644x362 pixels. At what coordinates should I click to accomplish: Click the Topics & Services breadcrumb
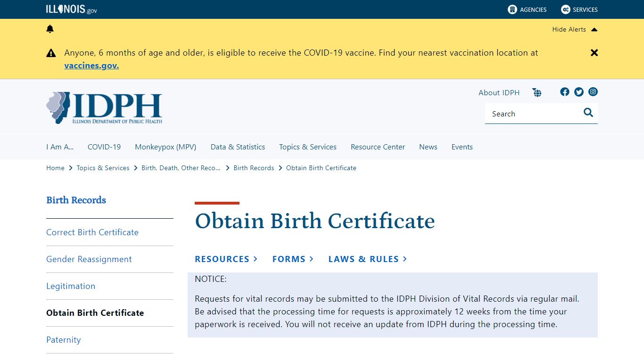coord(103,168)
